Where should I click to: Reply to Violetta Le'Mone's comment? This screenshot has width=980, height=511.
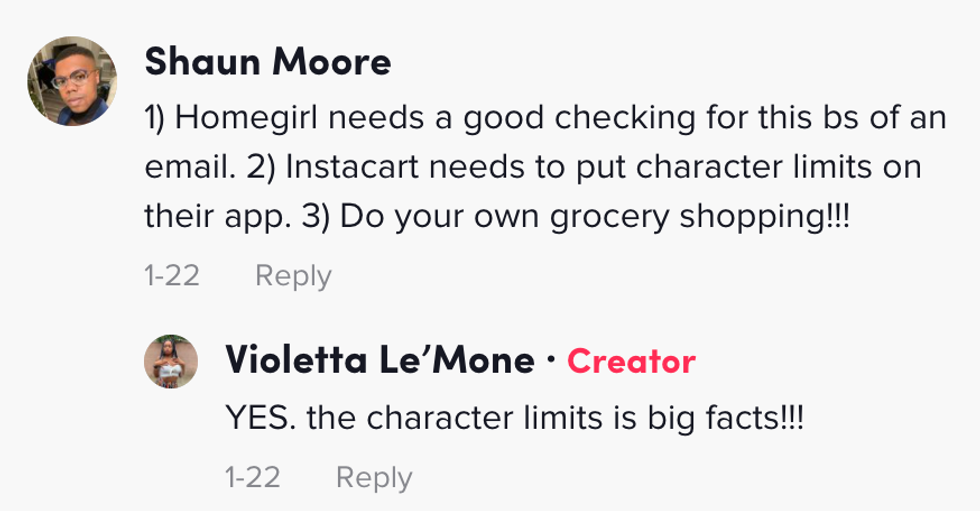pos(373,477)
